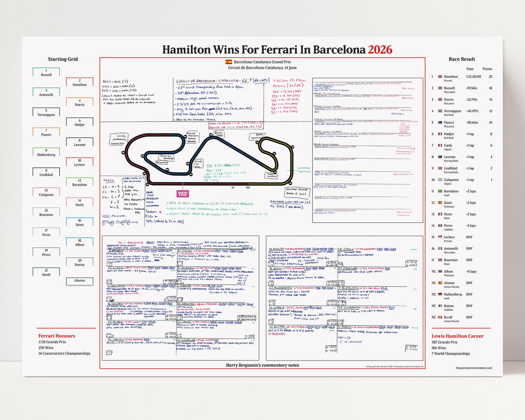Viewport: 525px width, 420px height.
Task: Click the Finnish flag beside Bottas's result
Action: click(441, 306)
